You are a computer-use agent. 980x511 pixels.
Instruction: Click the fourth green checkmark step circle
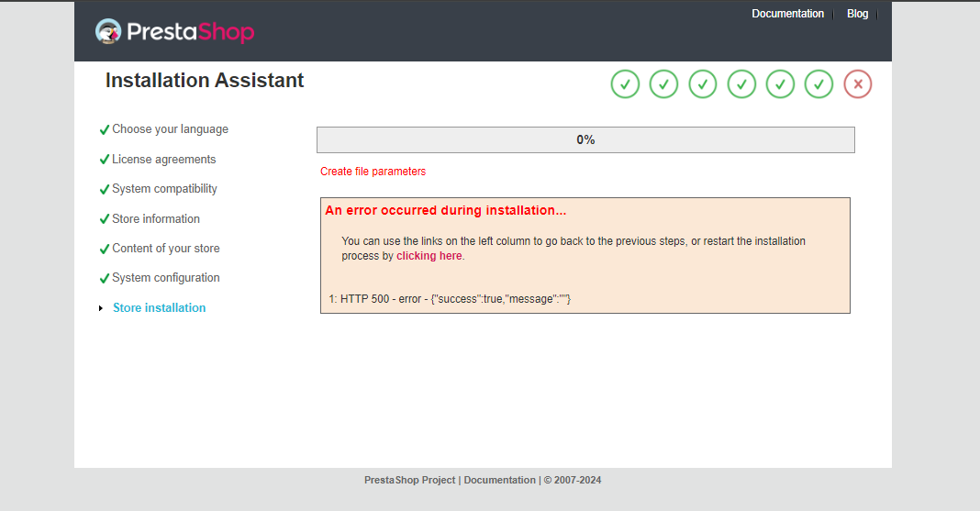tap(741, 84)
